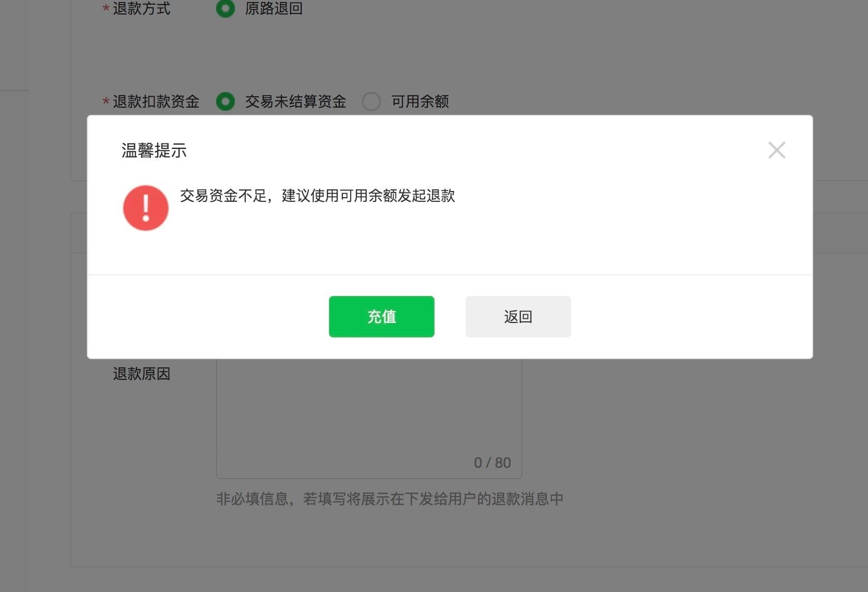Click the 返回 button to go back
Screen dimensions: 868x592
pyautogui.click(x=517, y=316)
